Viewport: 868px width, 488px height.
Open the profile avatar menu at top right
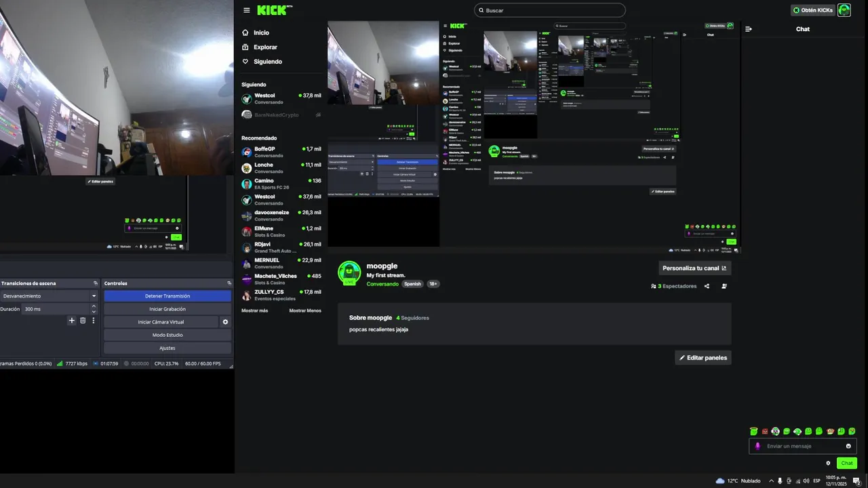tap(844, 10)
